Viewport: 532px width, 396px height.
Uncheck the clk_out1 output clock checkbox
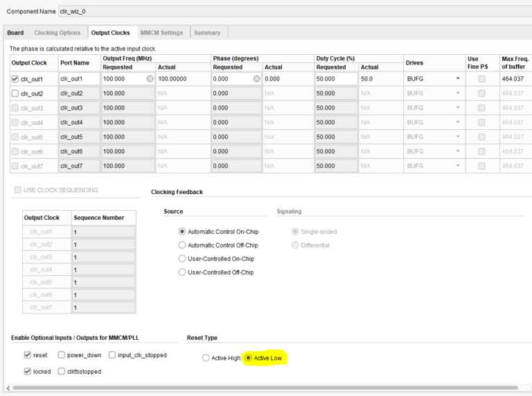15,79
